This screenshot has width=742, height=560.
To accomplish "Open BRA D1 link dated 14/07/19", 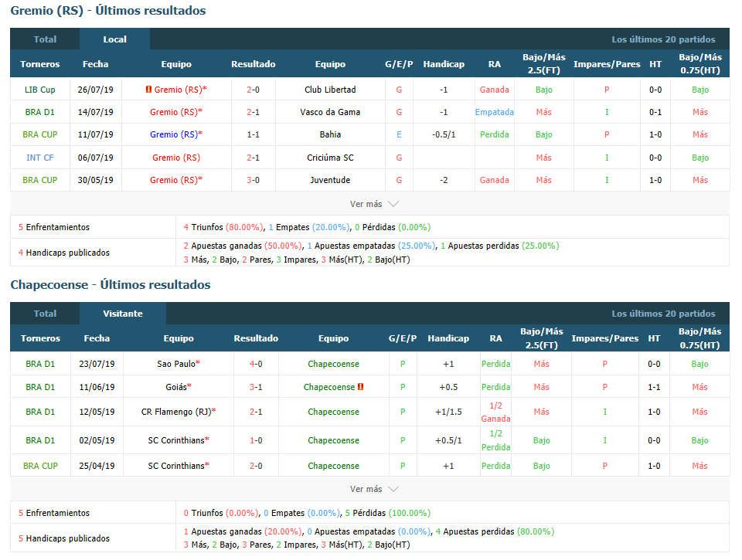I will [x=39, y=112].
